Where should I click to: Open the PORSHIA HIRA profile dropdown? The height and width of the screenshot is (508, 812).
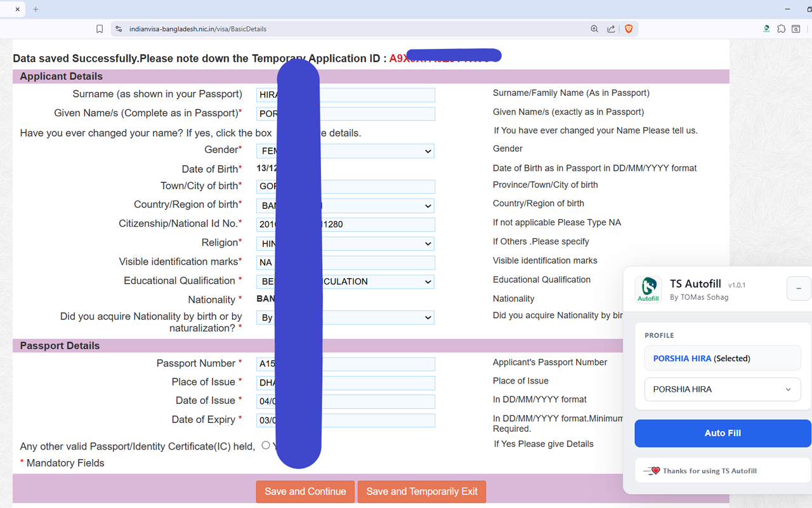[723, 389]
